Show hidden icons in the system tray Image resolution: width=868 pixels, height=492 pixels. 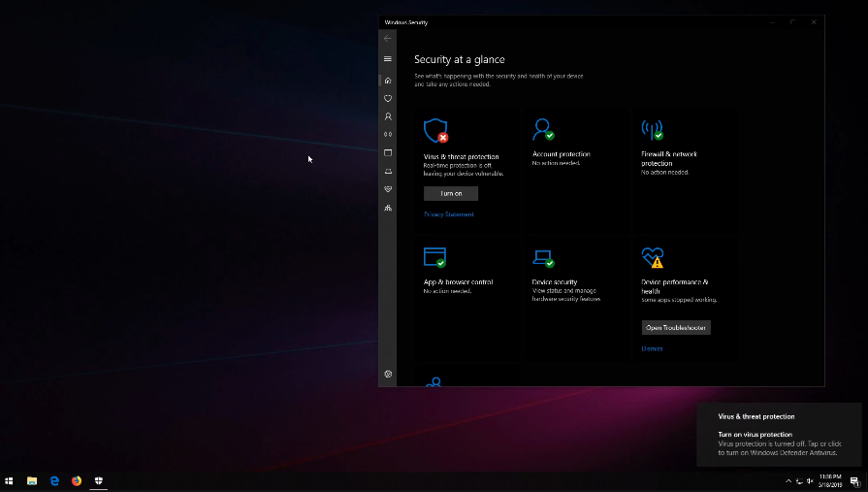(x=788, y=481)
